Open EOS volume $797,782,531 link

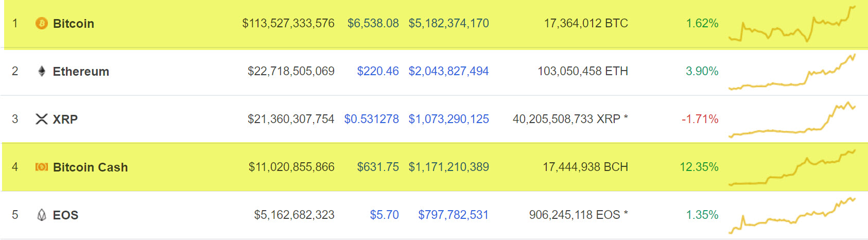tap(454, 215)
